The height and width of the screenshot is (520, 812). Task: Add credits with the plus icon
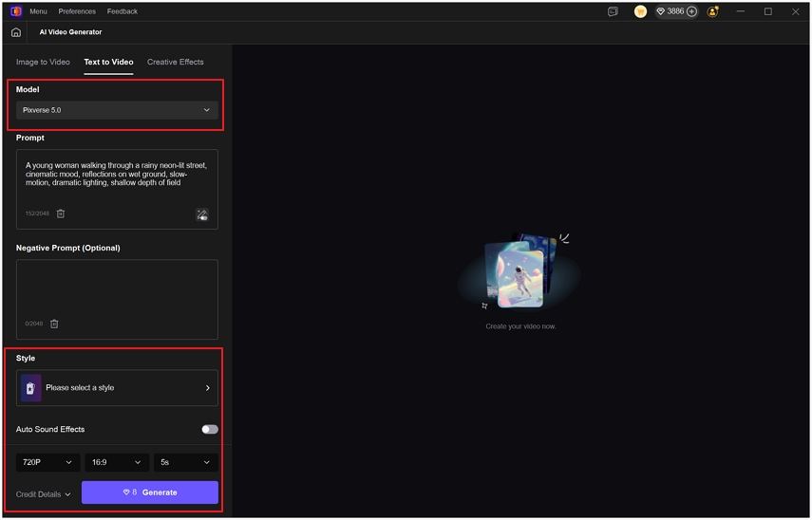[x=691, y=11]
